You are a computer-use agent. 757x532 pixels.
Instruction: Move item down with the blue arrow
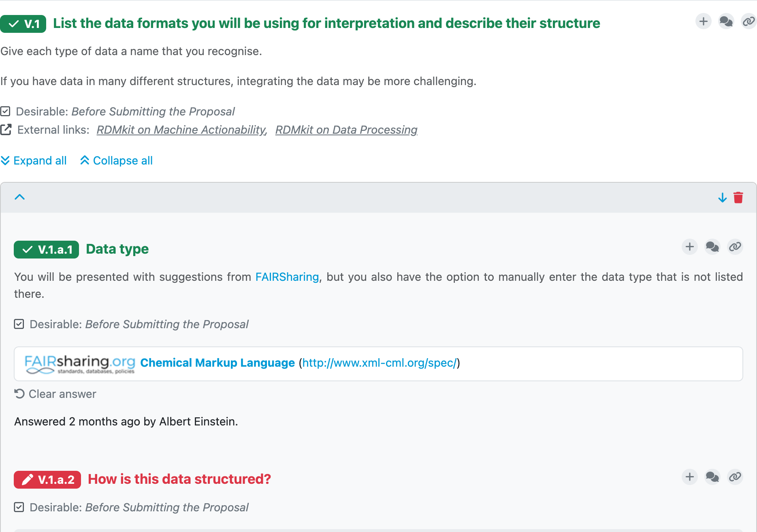pos(722,198)
